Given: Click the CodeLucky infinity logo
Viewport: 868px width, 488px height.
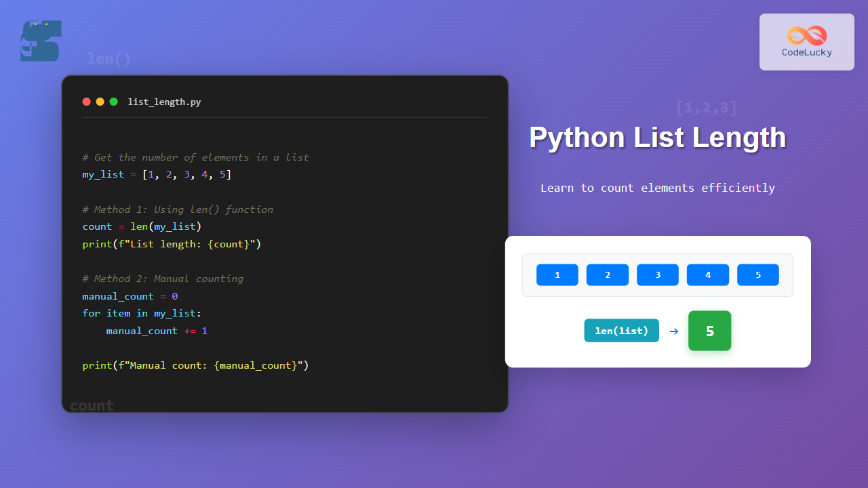Looking at the screenshot, I should tap(806, 35).
